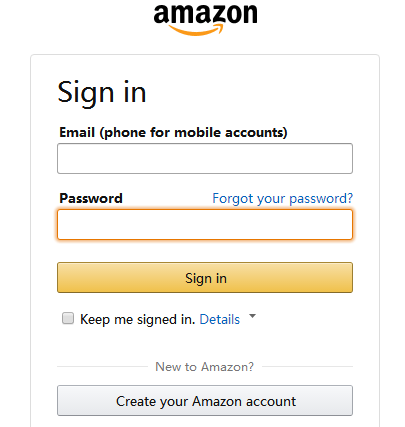Screen dimensions: 405x427
Task: Show details via the small triangle expander
Action: click(253, 316)
